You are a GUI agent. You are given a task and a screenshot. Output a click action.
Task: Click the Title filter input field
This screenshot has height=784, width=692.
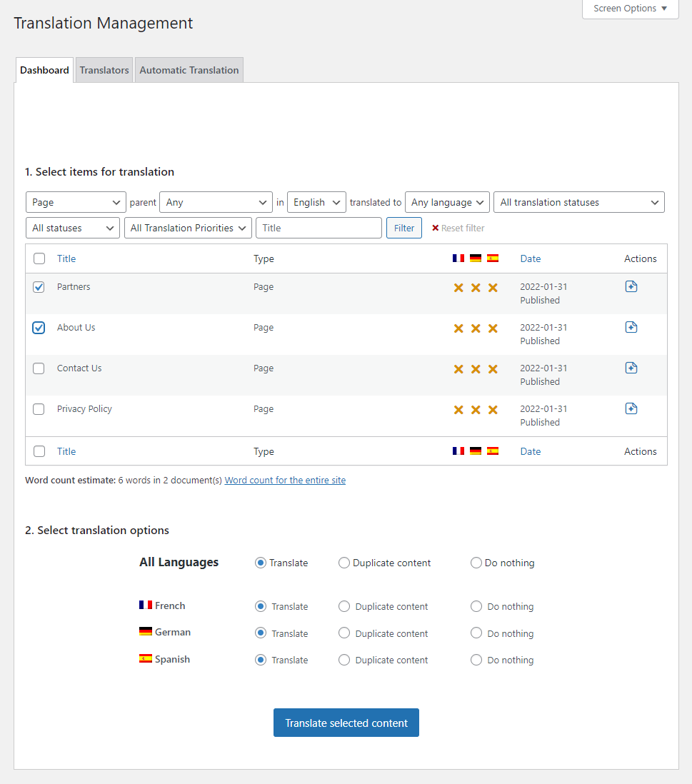319,227
